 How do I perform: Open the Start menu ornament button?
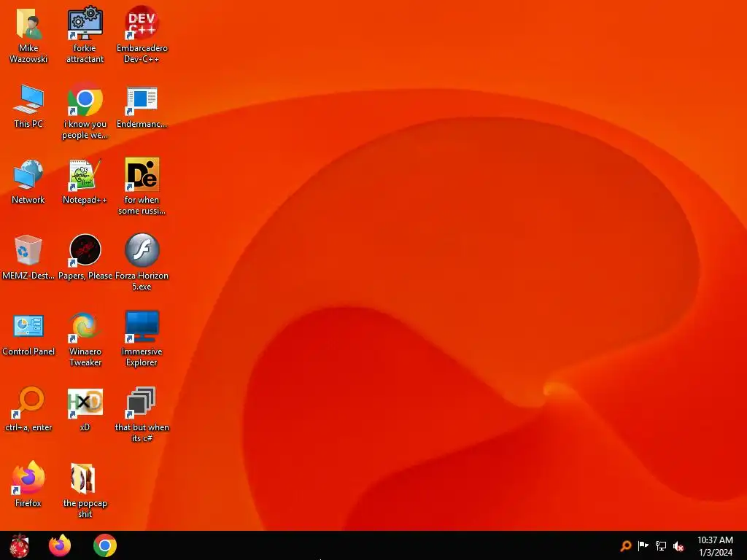click(x=19, y=545)
